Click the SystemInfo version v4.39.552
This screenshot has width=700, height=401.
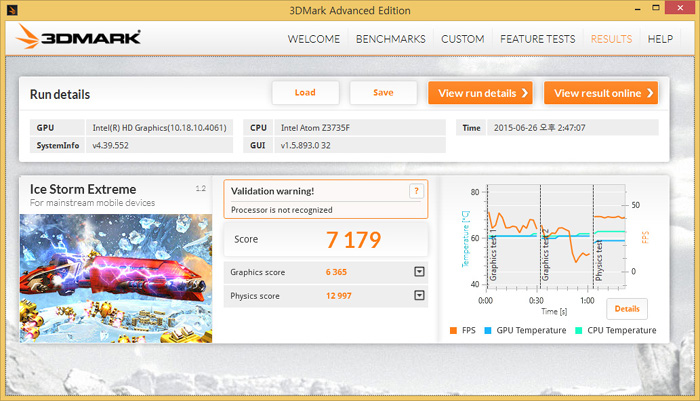coord(159,145)
